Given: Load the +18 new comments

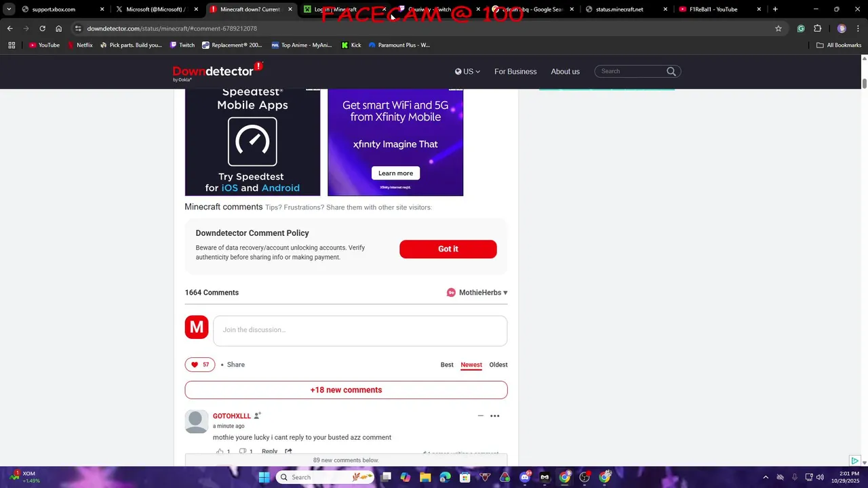Looking at the screenshot, I should click(346, 390).
